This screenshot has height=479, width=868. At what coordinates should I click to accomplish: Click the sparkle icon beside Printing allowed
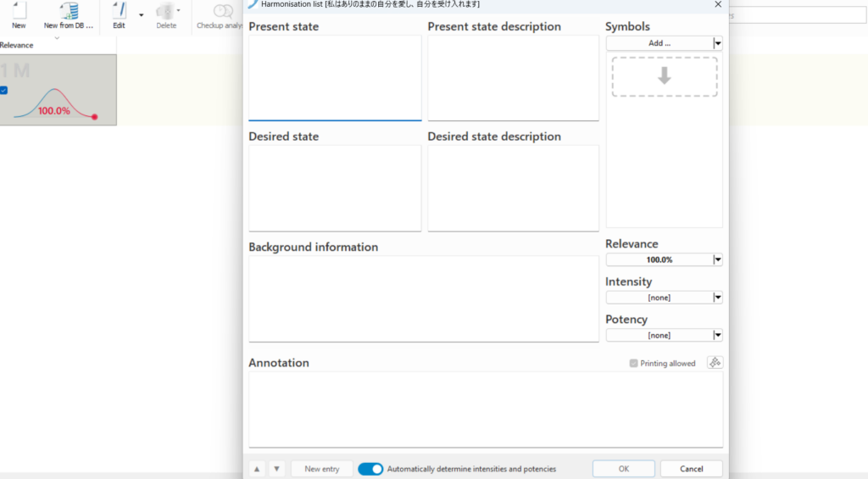click(715, 363)
